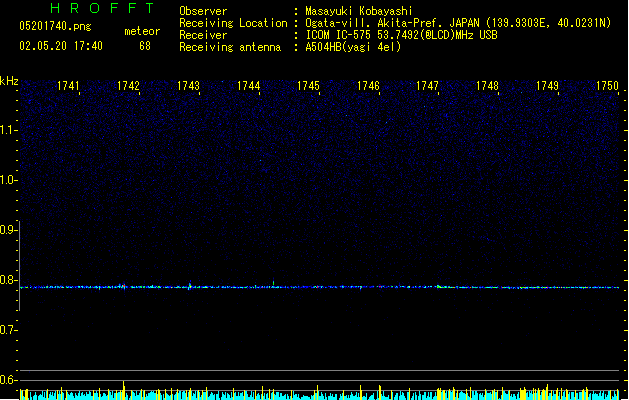This screenshot has height=400, width=629.
Task: Click the Receiver label
Action: (x=203, y=35)
